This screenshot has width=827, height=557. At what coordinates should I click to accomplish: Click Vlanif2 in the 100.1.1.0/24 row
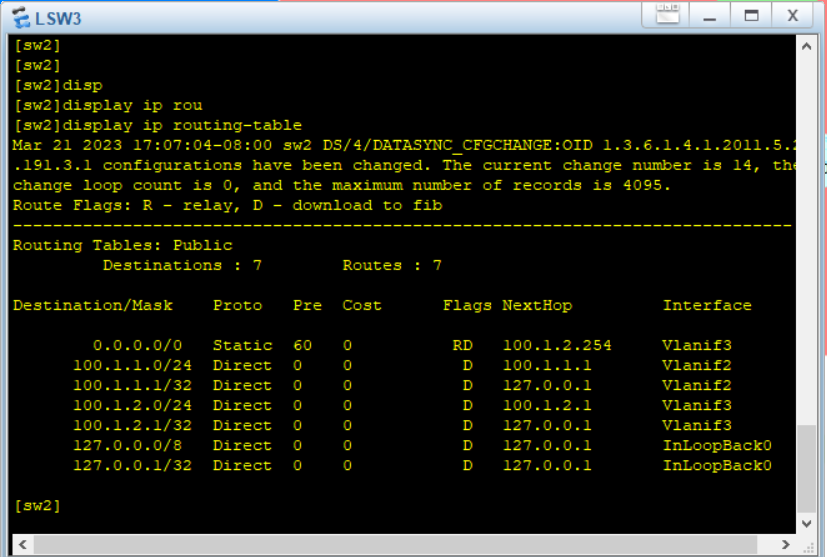coord(697,366)
